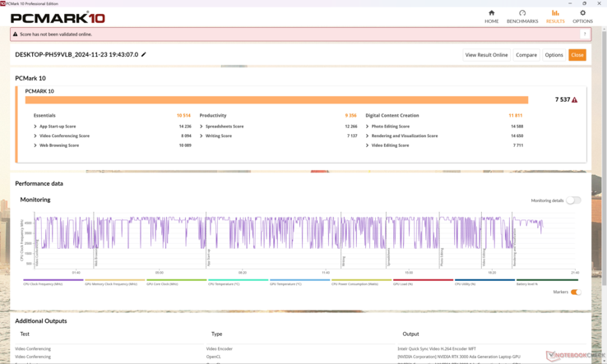
Task: Open the Options gear in navigation
Action: tap(582, 16)
